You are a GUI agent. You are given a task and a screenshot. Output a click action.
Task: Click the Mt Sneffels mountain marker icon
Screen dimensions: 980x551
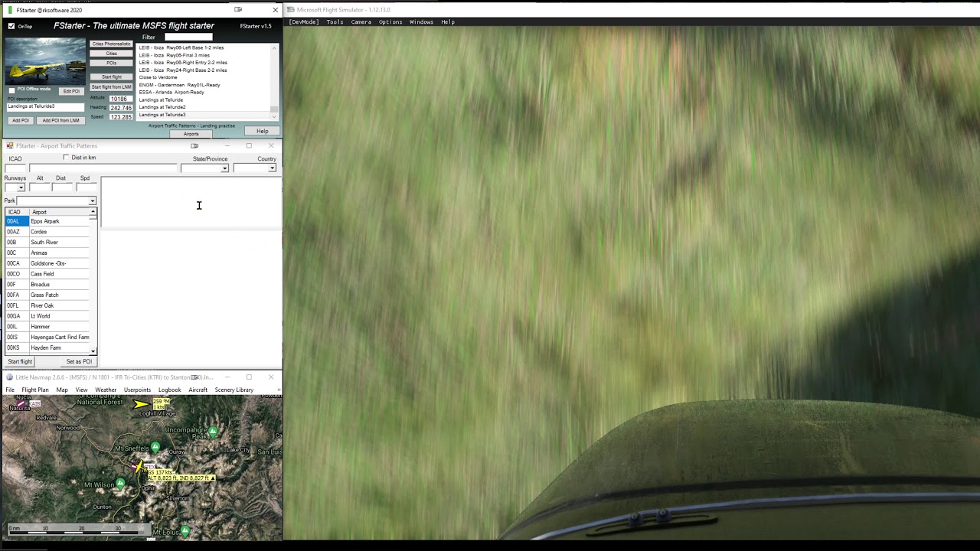(x=155, y=446)
